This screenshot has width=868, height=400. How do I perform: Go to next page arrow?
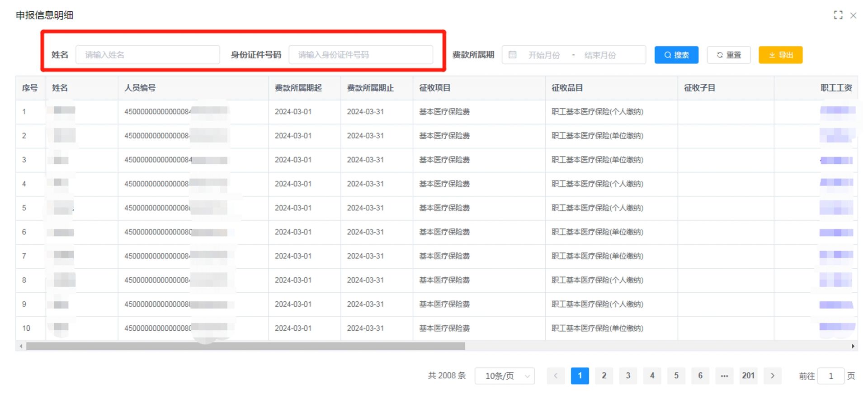coord(772,376)
